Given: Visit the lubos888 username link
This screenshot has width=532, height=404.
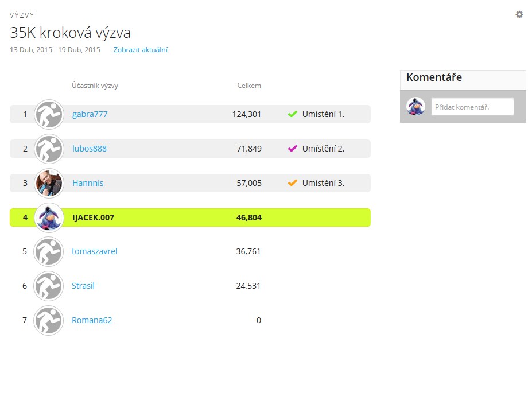Looking at the screenshot, I should coord(89,149).
